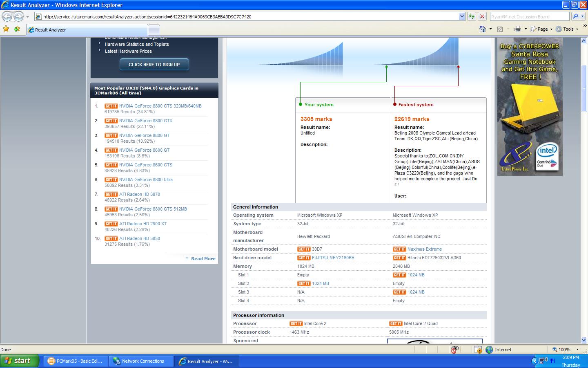The image size is (588, 368).
Task: Expand Home button dropdown arrow
Action: (x=491, y=29)
